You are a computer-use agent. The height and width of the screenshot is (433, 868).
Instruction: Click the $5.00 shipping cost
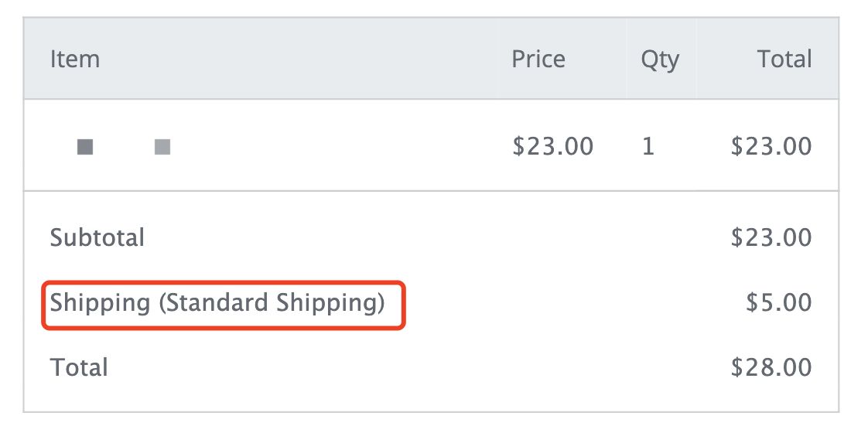pyautogui.click(x=779, y=303)
